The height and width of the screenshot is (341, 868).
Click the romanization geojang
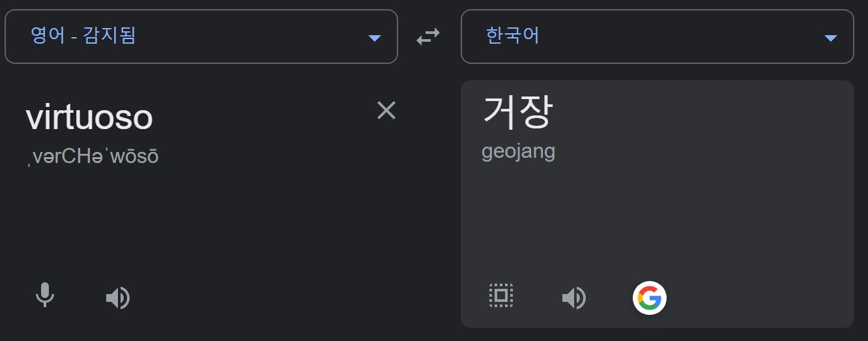(519, 152)
